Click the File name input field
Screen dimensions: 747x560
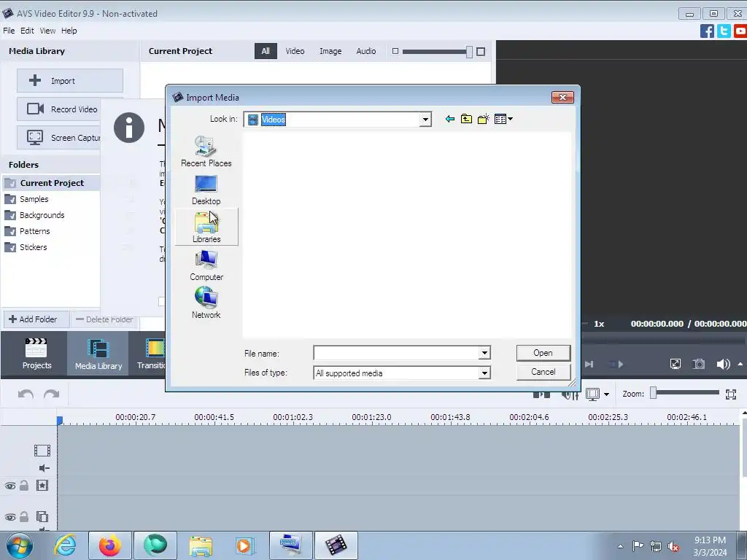coord(396,353)
